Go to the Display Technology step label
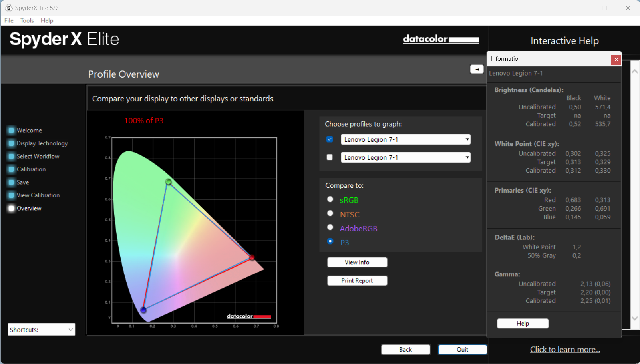Image resolution: width=640 pixels, height=364 pixels. 42,143
